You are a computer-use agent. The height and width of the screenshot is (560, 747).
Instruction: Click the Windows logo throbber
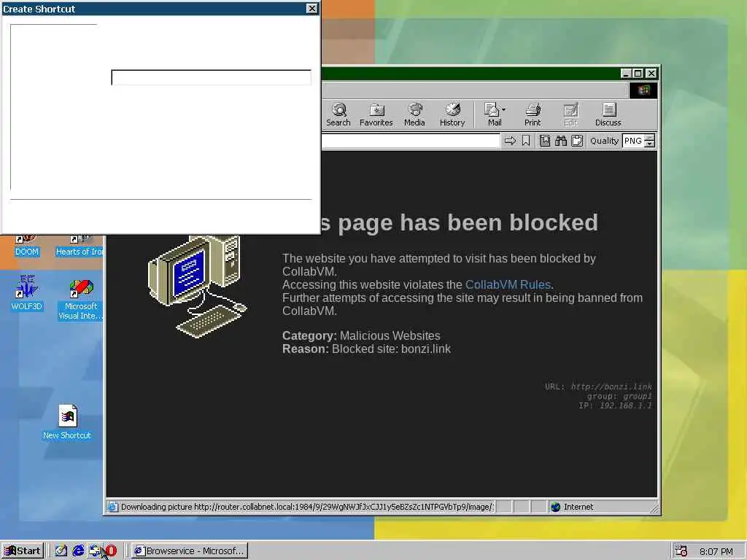(643, 90)
